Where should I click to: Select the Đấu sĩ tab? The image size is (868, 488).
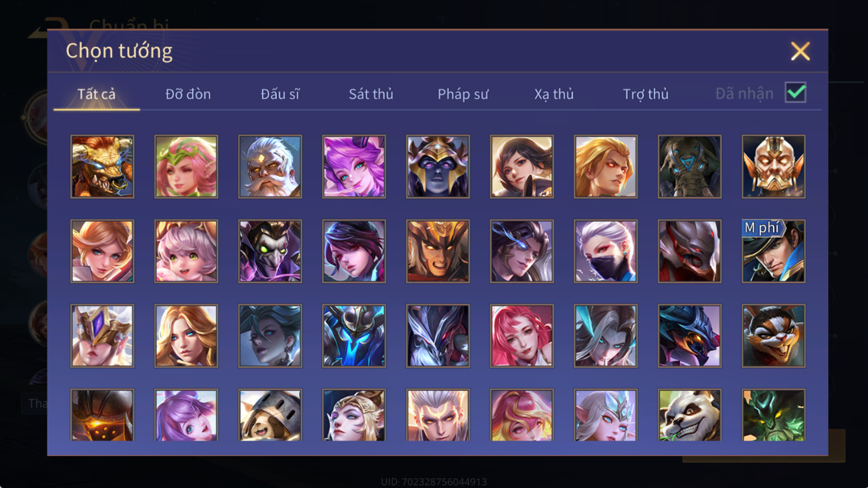click(280, 94)
